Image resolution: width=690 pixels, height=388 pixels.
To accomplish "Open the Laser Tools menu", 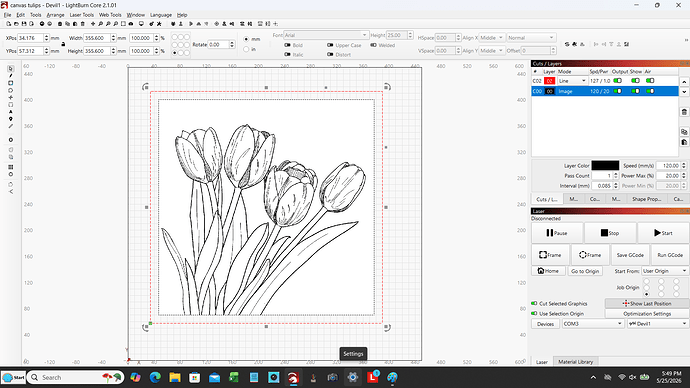I will point(81,15).
